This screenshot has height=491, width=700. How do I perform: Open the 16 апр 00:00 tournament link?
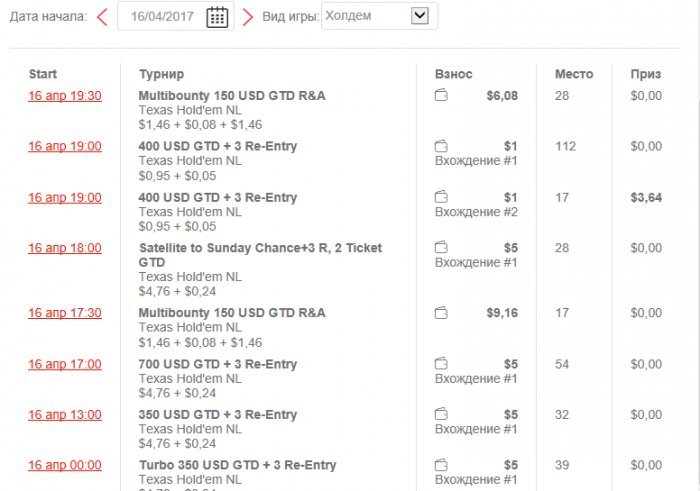(65, 465)
